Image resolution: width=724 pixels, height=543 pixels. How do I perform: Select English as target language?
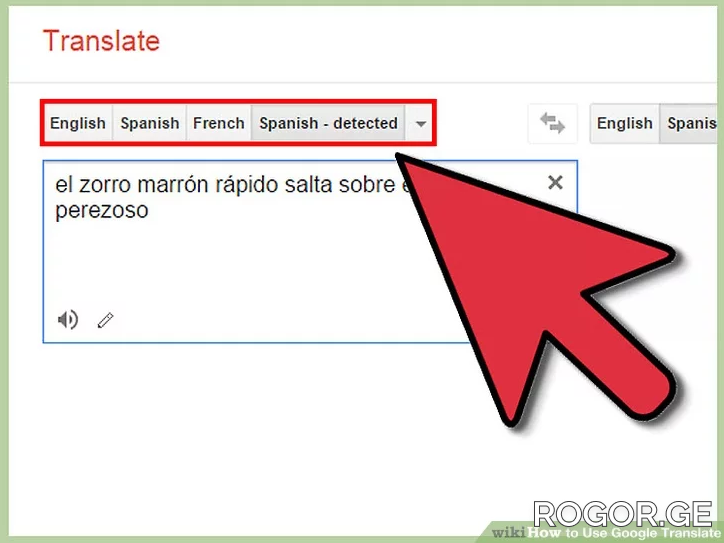tap(625, 123)
